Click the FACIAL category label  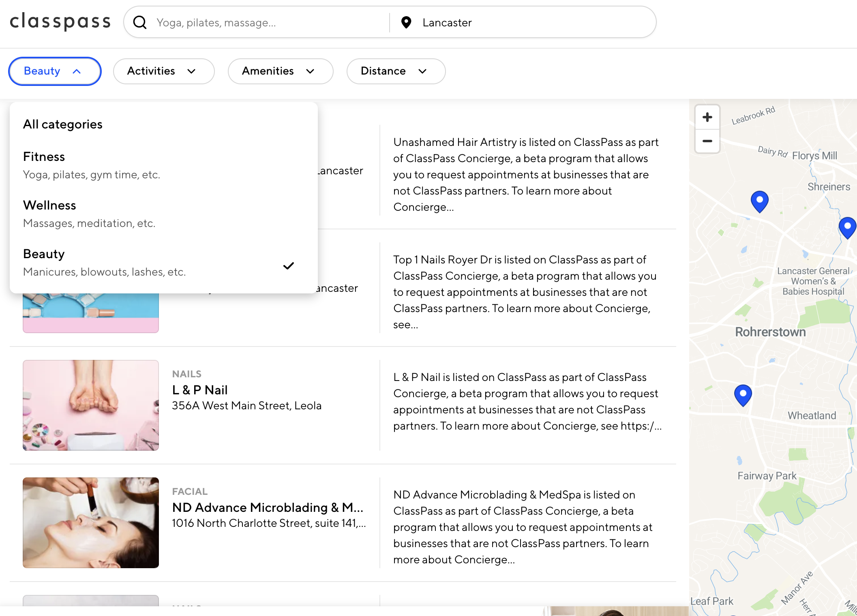tap(190, 491)
